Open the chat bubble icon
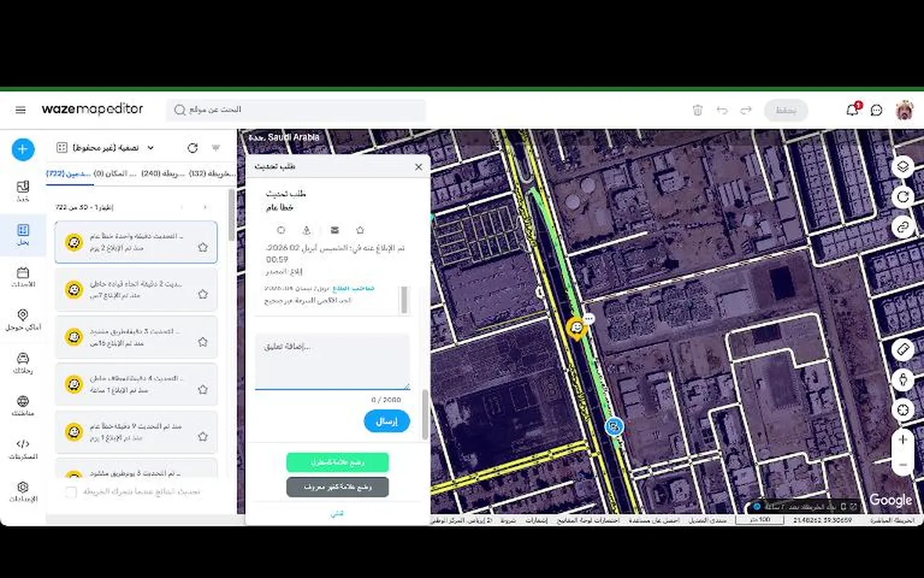This screenshot has width=924, height=578. [876, 110]
